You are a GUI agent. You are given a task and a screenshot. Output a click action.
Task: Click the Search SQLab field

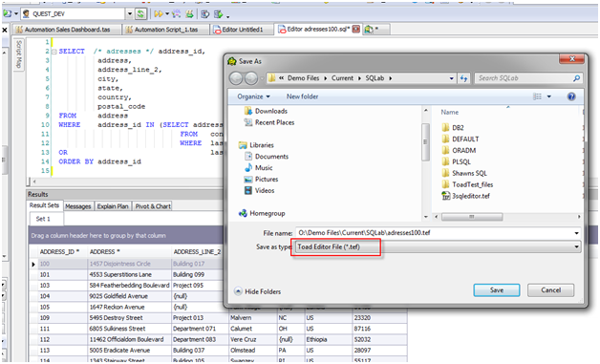click(528, 78)
